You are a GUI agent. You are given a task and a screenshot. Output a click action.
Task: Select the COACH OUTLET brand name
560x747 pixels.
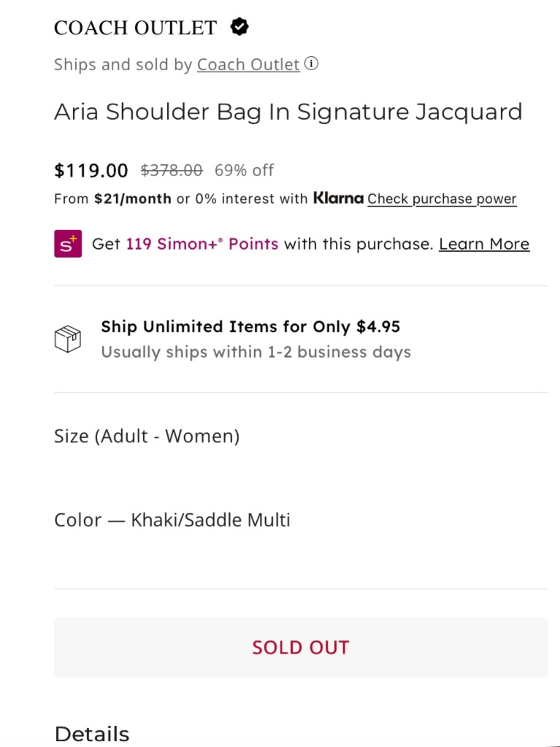coord(135,27)
